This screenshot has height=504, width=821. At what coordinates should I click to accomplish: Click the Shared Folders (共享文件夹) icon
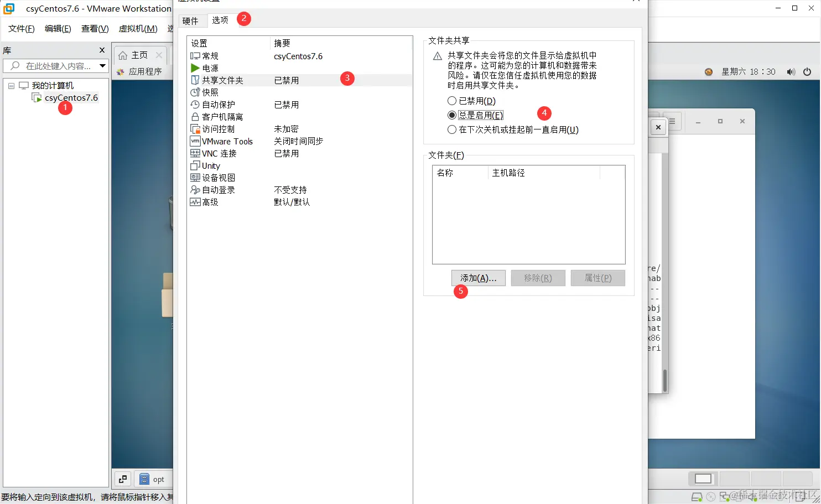coord(195,80)
